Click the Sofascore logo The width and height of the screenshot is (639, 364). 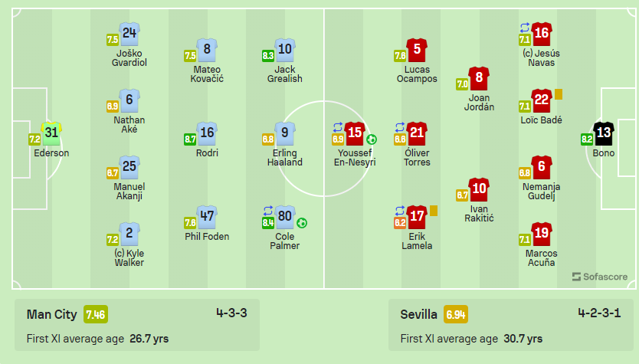599,277
